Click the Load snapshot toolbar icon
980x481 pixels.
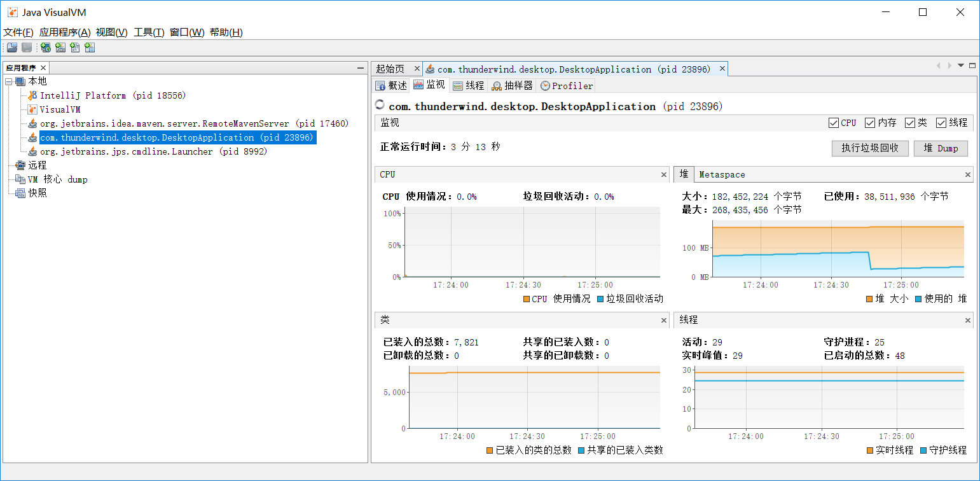click(x=12, y=48)
